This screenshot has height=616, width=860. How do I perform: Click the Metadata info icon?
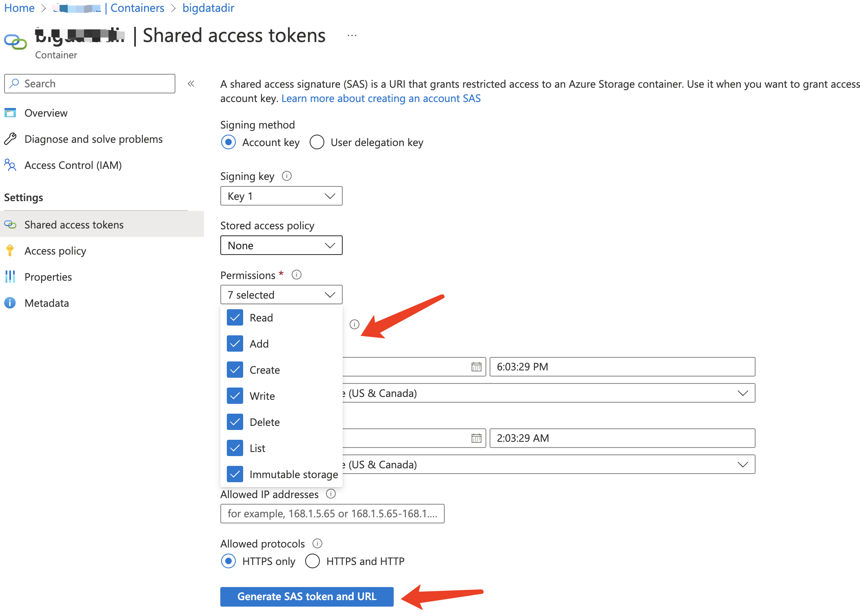point(10,303)
